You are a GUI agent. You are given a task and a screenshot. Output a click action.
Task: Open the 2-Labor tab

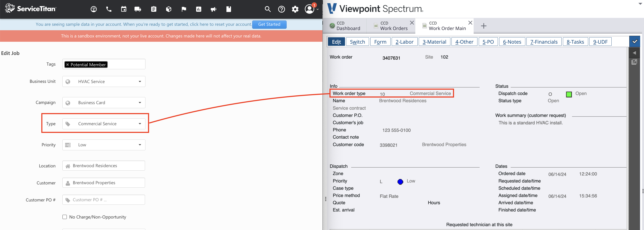[x=404, y=42]
